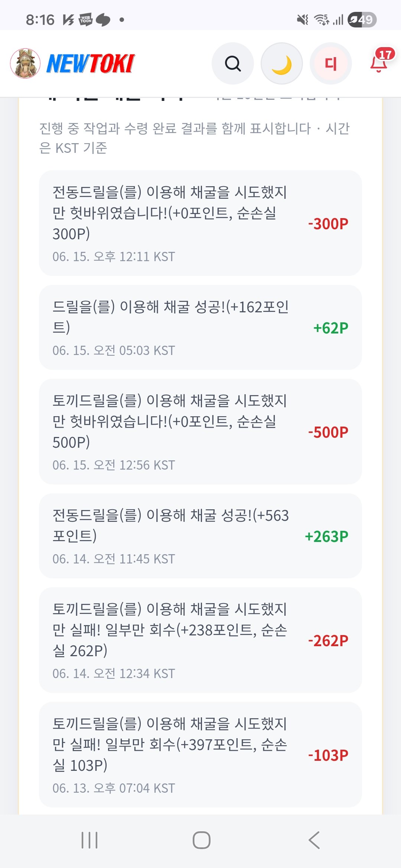Tap the NEWTOKI logo text
Screen dimensions: 401x868
91,63
